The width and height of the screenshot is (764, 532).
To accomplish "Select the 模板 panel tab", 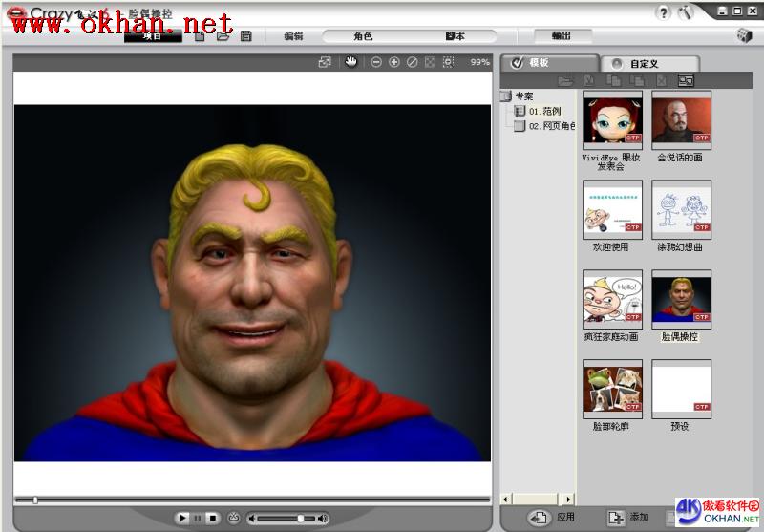I will coord(550,62).
